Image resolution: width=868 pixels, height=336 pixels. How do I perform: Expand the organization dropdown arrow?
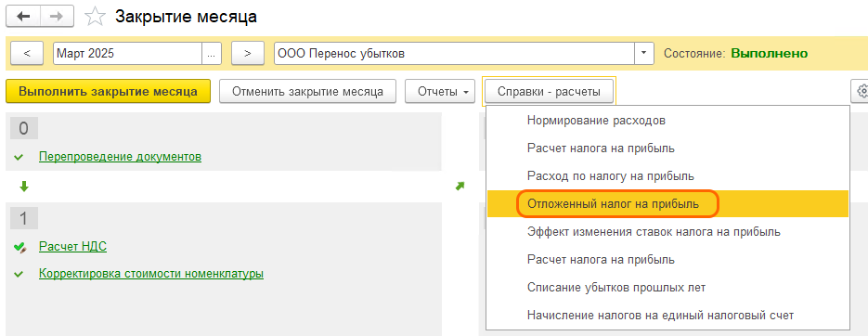(643, 54)
